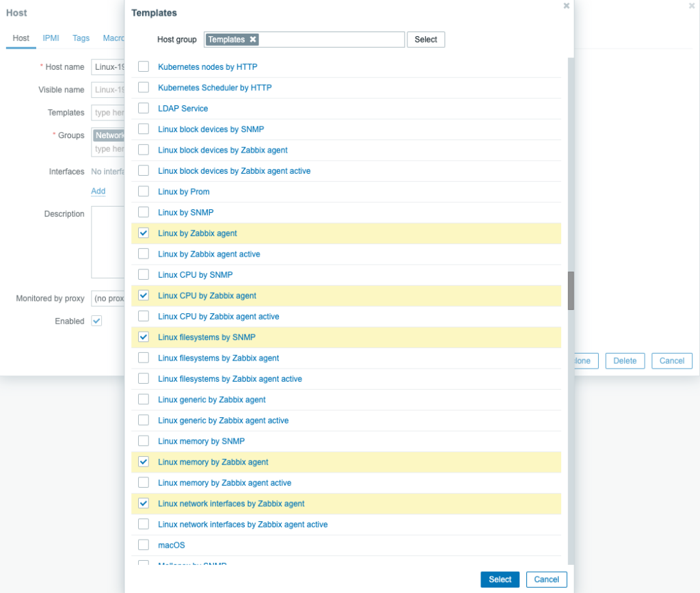
Task: Open Linux by Zabbix agent template link
Action: click(198, 233)
